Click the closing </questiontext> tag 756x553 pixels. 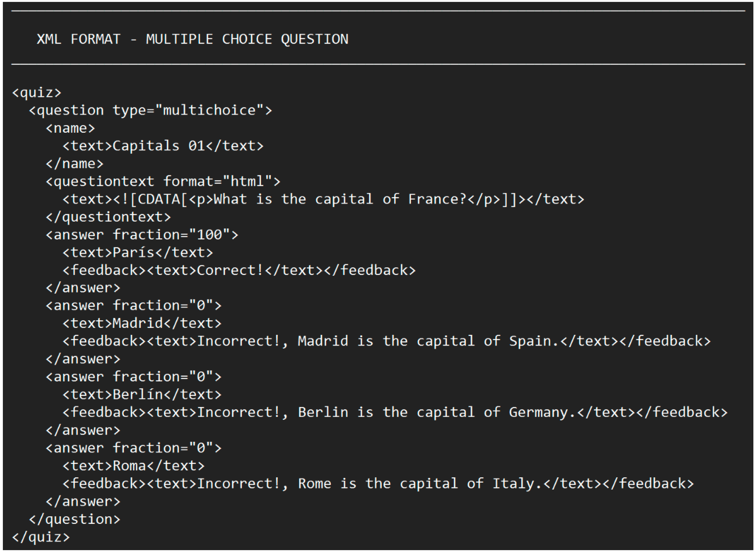coord(108,217)
